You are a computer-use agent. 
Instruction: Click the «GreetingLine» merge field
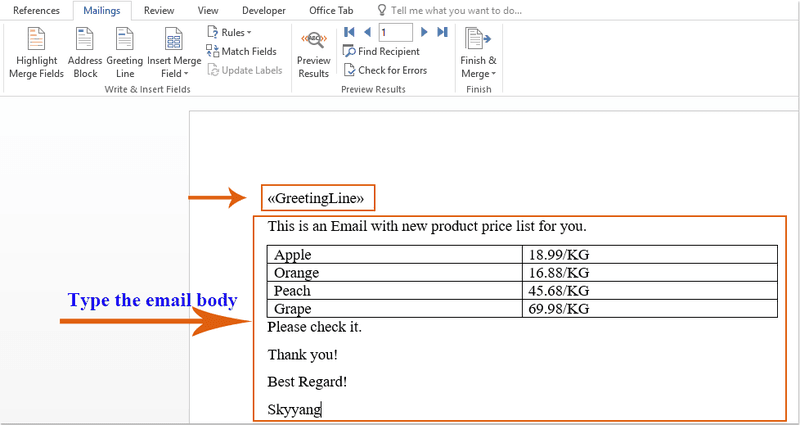(x=316, y=198)
